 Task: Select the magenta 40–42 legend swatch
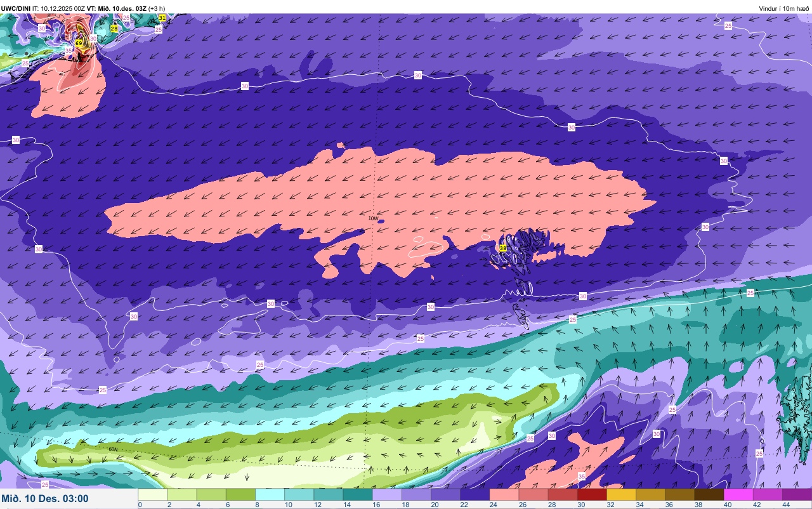tap(738, 494)
